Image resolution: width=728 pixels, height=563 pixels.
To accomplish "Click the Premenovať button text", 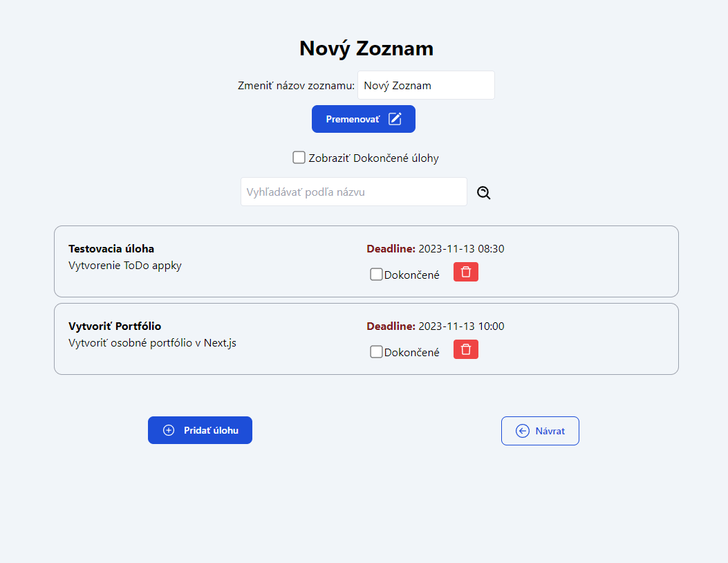I will [x=353, y=120].
